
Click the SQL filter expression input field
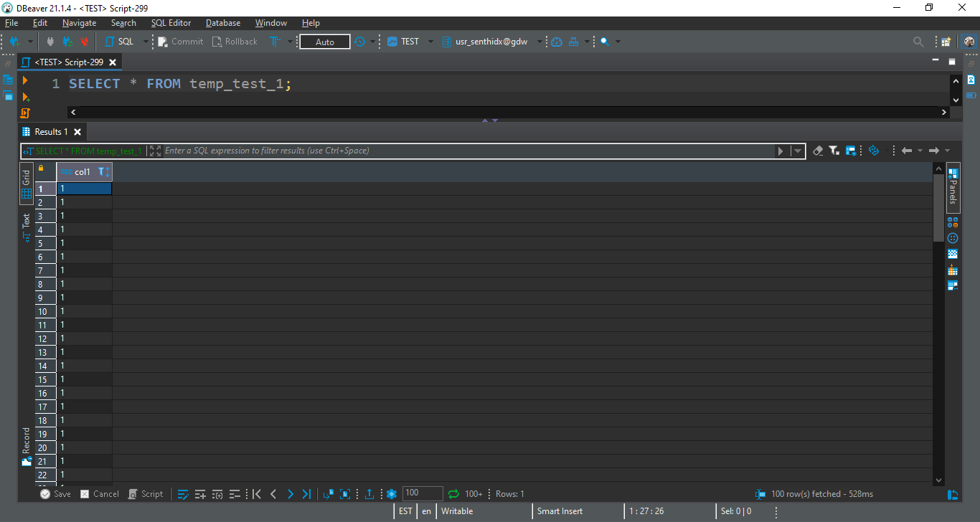pyautogui.click(x=469, y=151)
